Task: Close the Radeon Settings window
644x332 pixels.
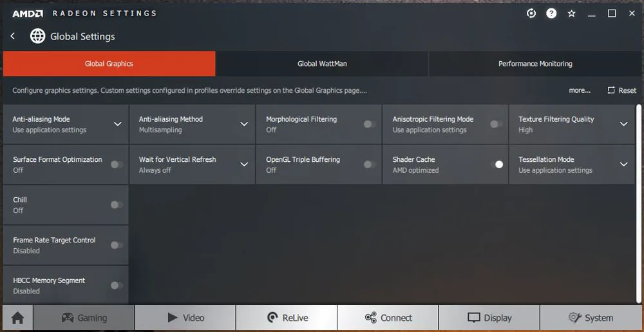Action: 632,14
